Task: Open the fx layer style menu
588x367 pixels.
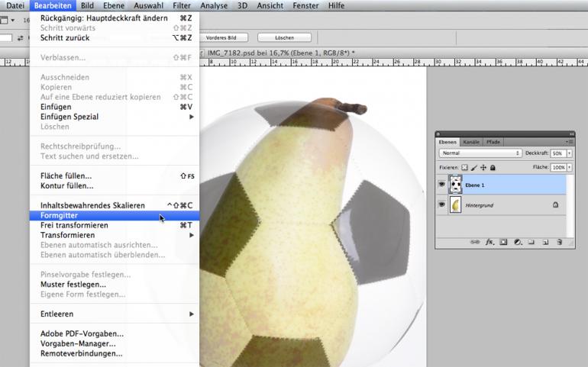Action: 489,242
